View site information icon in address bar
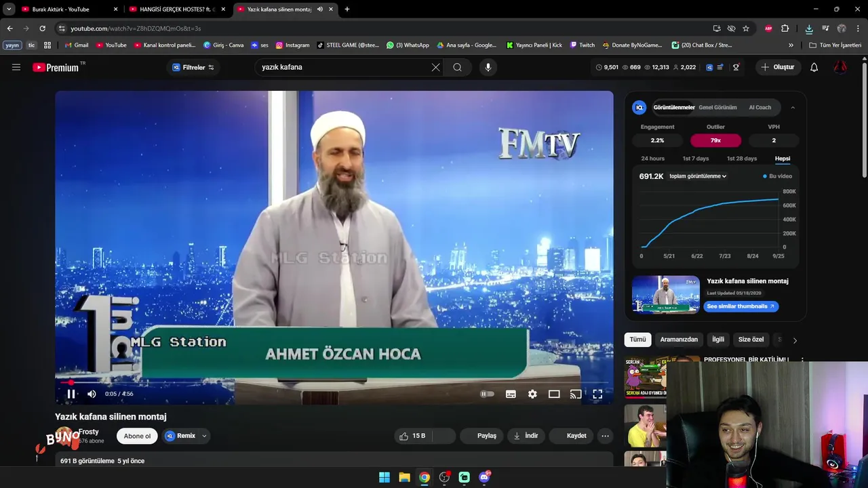868x488 pixels. coord(62,28)
